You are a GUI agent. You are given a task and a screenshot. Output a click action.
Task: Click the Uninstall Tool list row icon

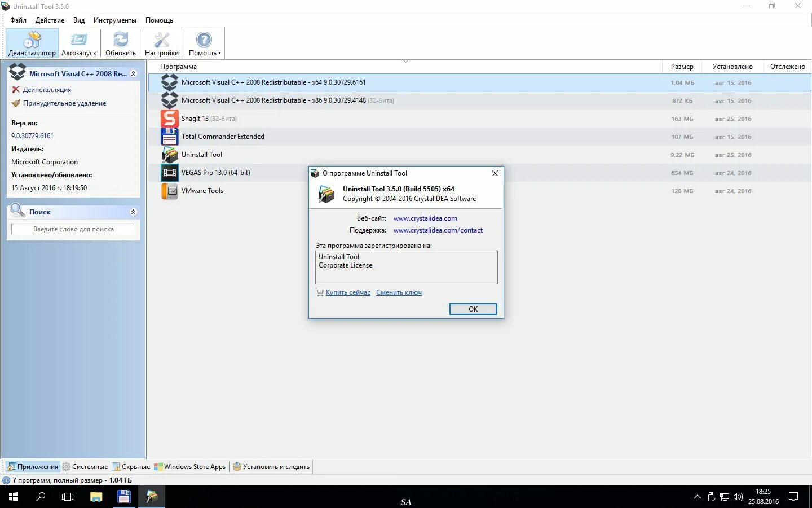[170, 155]
